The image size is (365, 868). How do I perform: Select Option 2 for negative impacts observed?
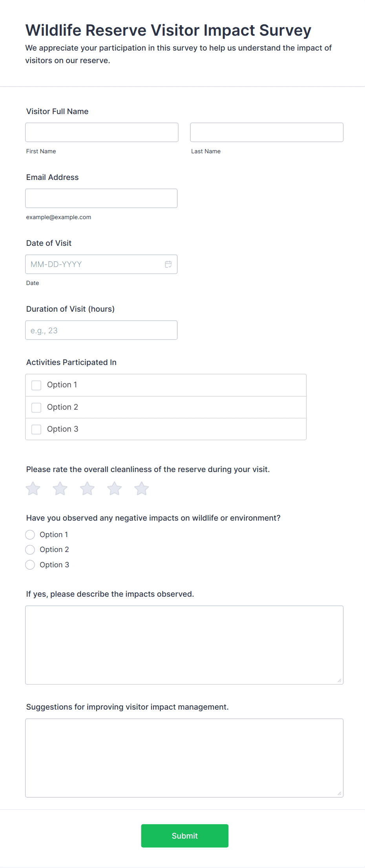[x=30, y=550]
